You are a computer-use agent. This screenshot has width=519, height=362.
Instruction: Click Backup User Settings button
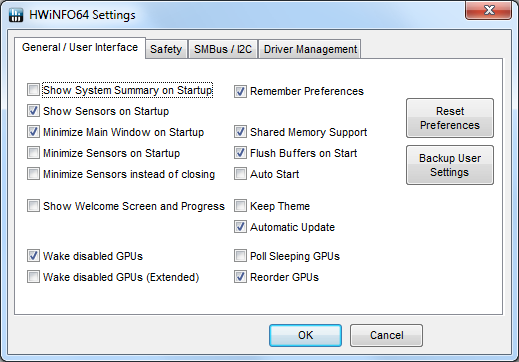[x=450, y=165]
